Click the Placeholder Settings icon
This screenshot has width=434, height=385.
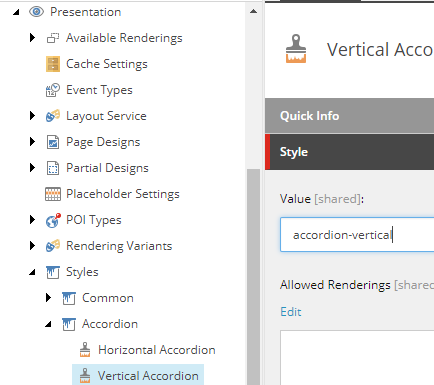[x=53, y=194]
